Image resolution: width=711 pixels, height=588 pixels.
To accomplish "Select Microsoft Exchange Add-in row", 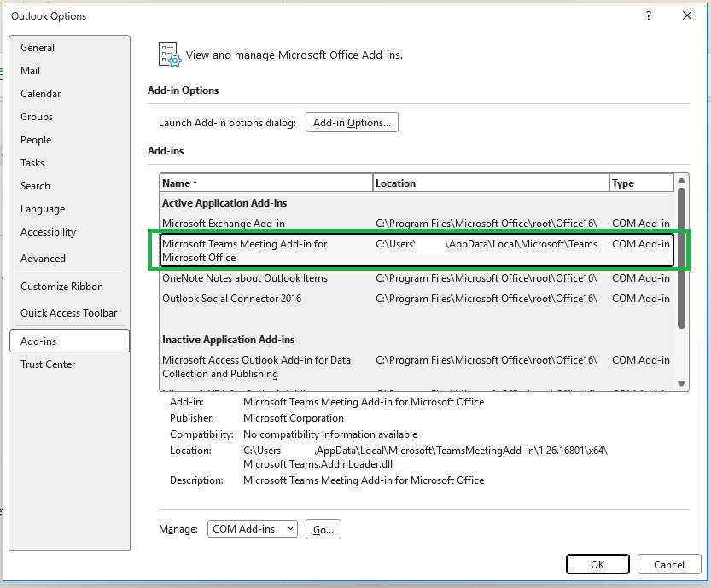I will pos(417,224).
